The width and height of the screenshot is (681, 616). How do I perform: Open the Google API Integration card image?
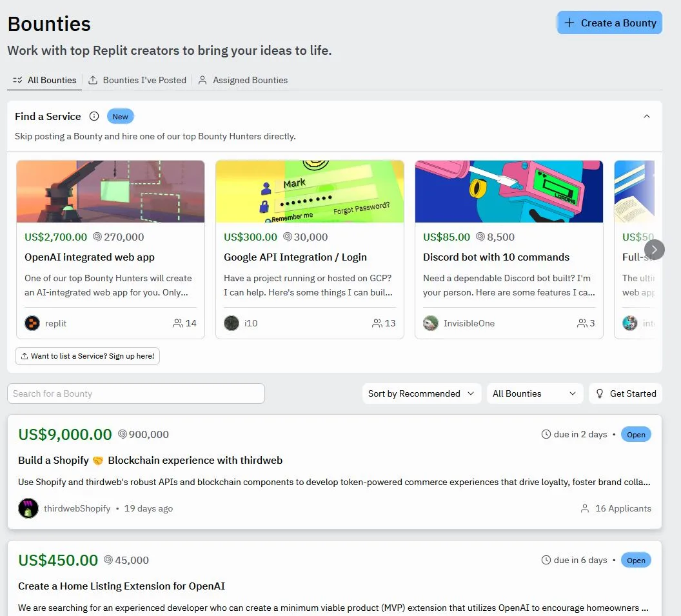point(310,191)
